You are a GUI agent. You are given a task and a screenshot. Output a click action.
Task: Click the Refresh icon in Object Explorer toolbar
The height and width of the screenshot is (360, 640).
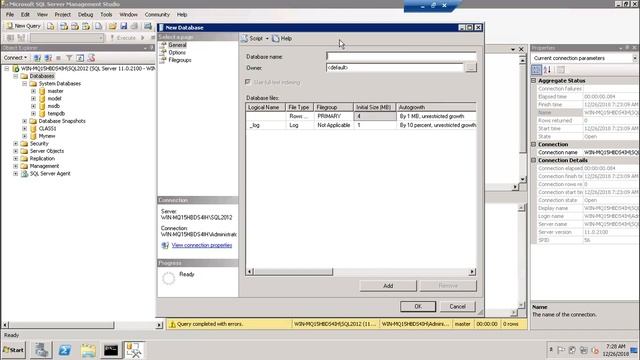click(x=80, y=58)
